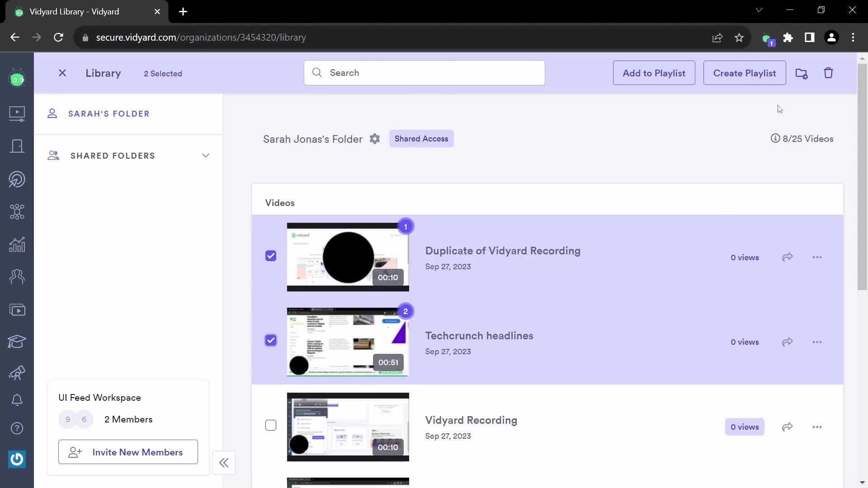Click info icon beside 8/25 Videos
The height and width of the screenshot is (488, 868).
(775, 138)
